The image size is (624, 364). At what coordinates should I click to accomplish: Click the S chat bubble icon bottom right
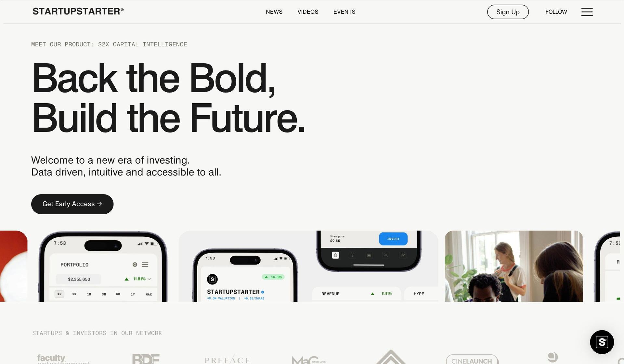(x=602, y=342)
